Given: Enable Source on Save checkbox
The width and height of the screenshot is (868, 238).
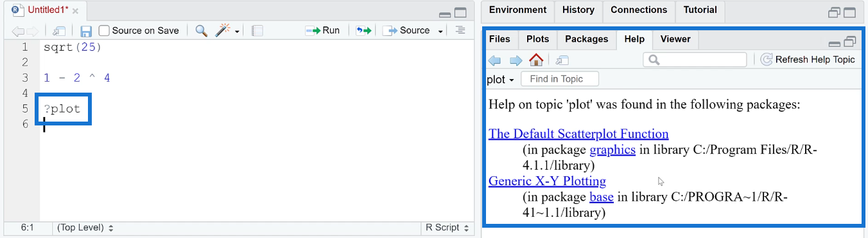Looking at the screenshot, I should pos(104,31).
